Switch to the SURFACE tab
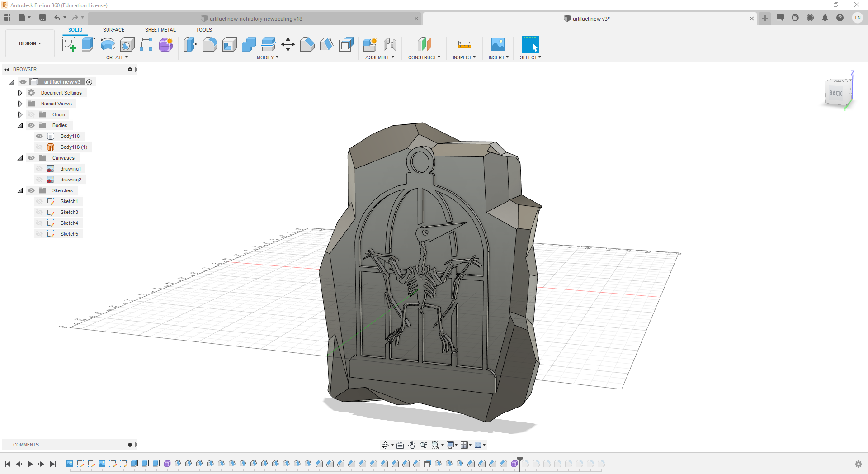Image resolution: width=868 pixels, height=474 pixels. tap(113, 30)
